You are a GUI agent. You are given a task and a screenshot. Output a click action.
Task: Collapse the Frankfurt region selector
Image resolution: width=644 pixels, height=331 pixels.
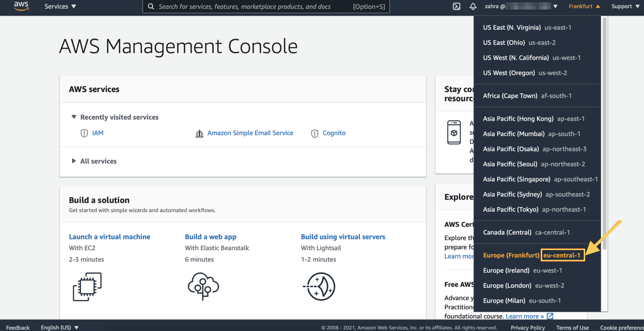[584, 6]
